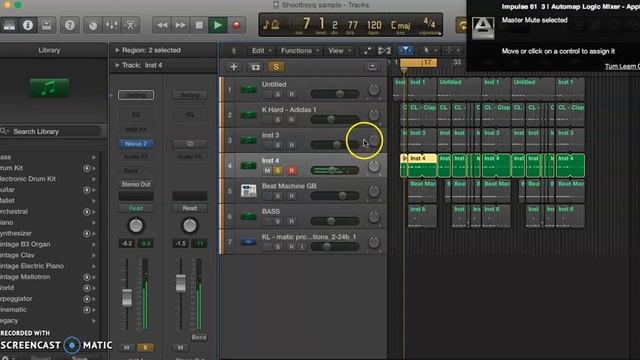Open the View menu in tracks area
640x360 pixels.
(x=339, y=51)
